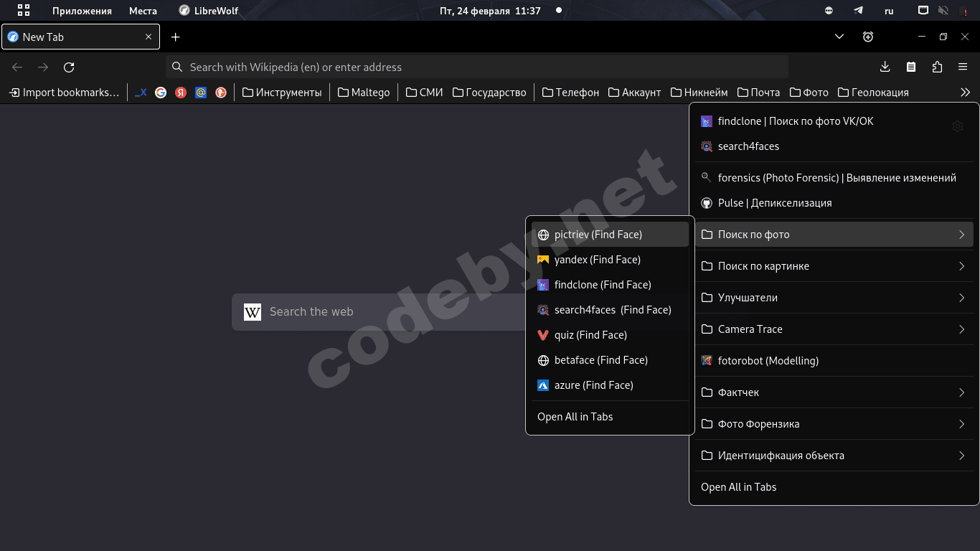Image resolution: width=980 pixels, height=551 pixels.
Task: Open the Camera Trace submenu
Action: coord(834,329)
